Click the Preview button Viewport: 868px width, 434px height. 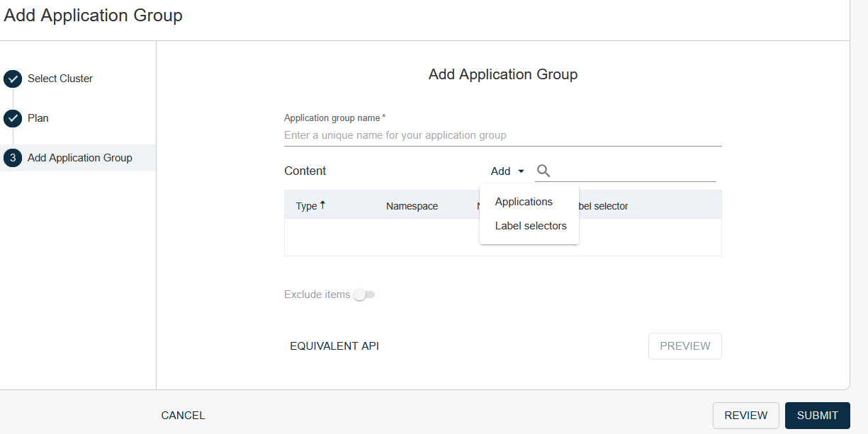684,346
